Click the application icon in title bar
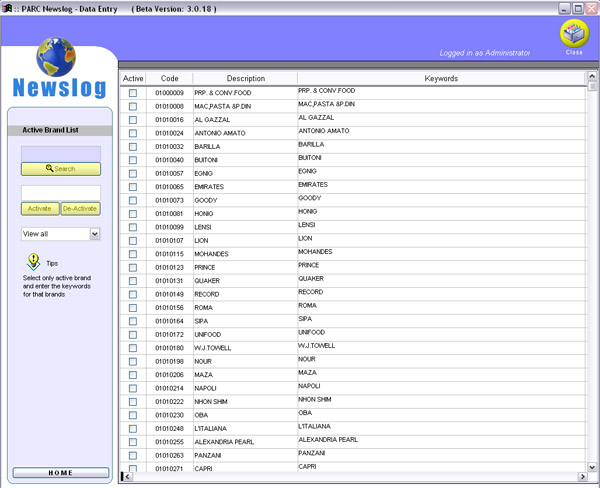 pos(7,8)
